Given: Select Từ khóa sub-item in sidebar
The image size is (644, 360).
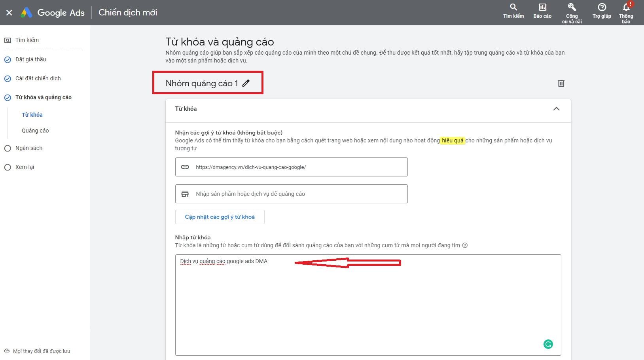Looking at the screenshot, I should tap(32, 115).
